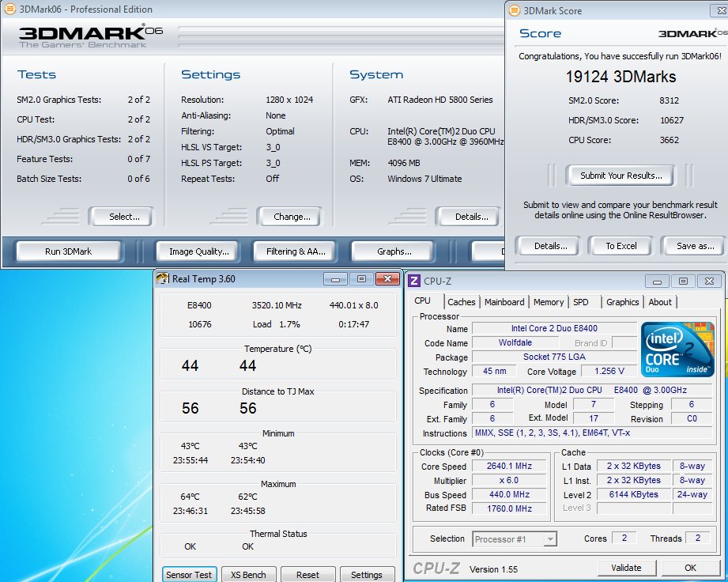Viewport: 728px width, 582px height.
Task: Click the HDR/SM3.0 Score value '10627'
Action: click(x=672, y=120)
